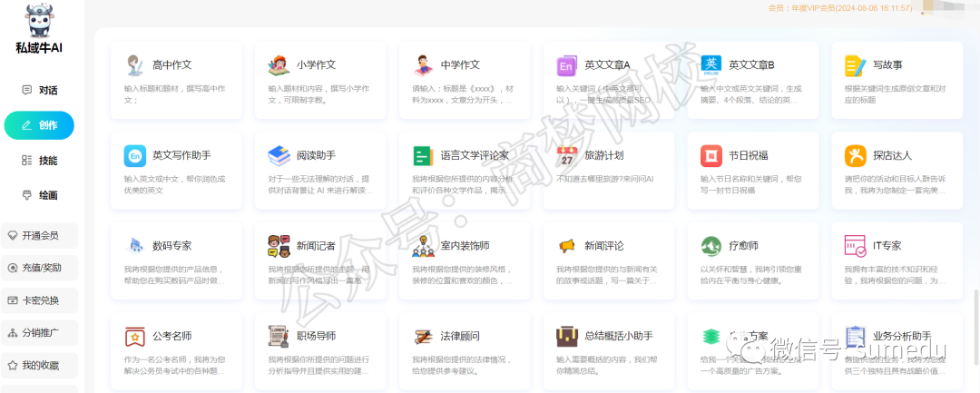
Task: Click the 公考名师 certificate icon
Action: pos(134,336)
